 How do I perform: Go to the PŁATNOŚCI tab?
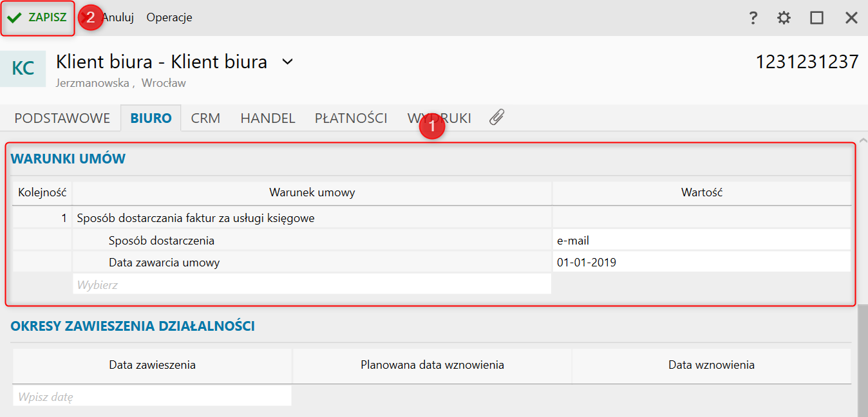pyautogui.click(x=351, y=118)
